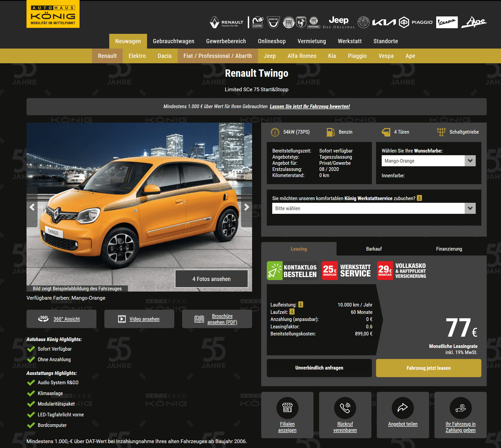Click the brochure book icon

pyautogui.click(x=199, y=319)
